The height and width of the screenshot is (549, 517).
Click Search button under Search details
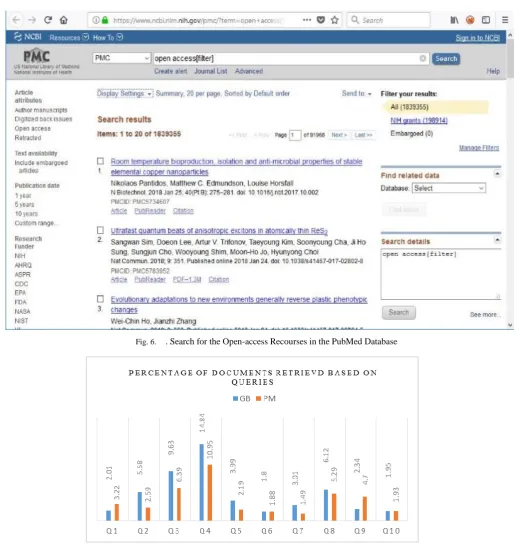click(399, 312)
